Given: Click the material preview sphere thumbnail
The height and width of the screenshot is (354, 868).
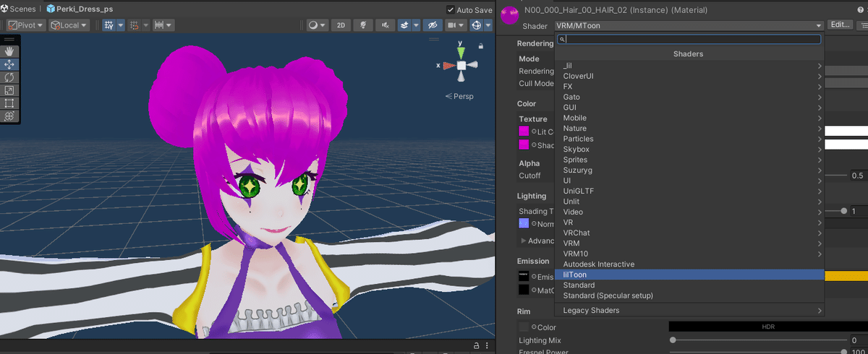Looking at the screenshot, I should click(x=510, y=14).
